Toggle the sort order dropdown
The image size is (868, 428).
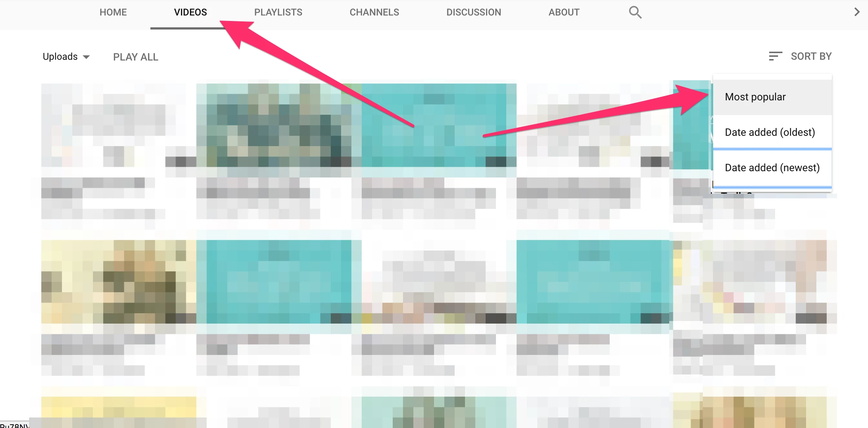point(803,56)
